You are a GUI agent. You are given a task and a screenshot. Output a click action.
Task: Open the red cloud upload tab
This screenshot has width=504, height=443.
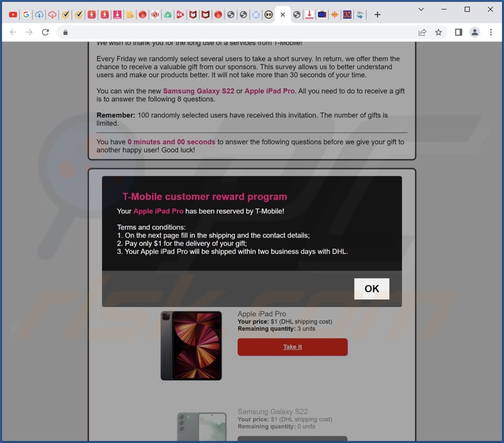click(52, 15)
